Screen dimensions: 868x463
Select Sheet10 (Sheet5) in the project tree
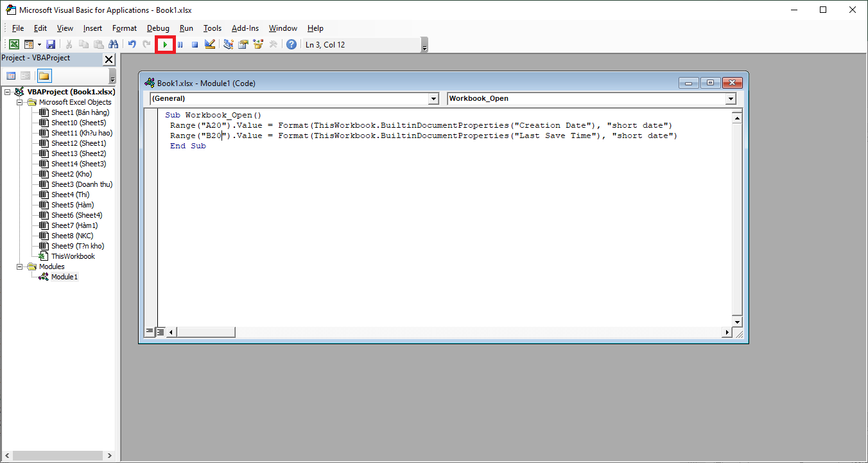click(x=79, y=123)
